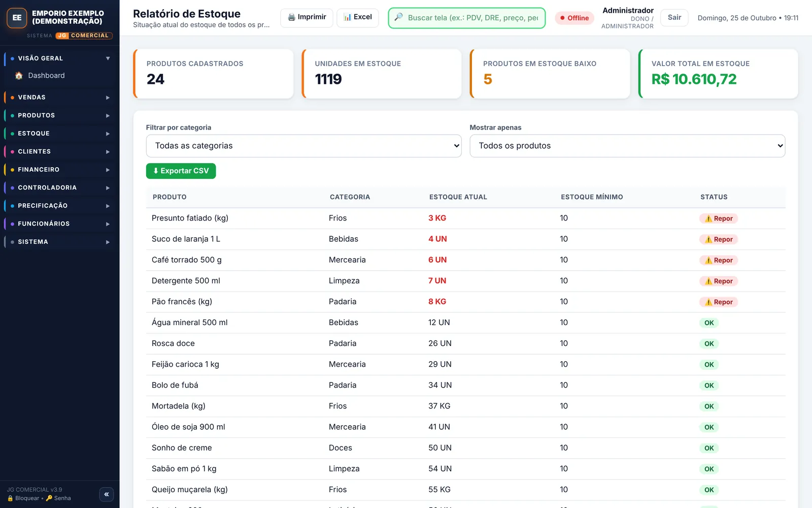Click Repor badge for Pão francês
The height and width of the screenshot is (508, 812).
click(719, 302)
